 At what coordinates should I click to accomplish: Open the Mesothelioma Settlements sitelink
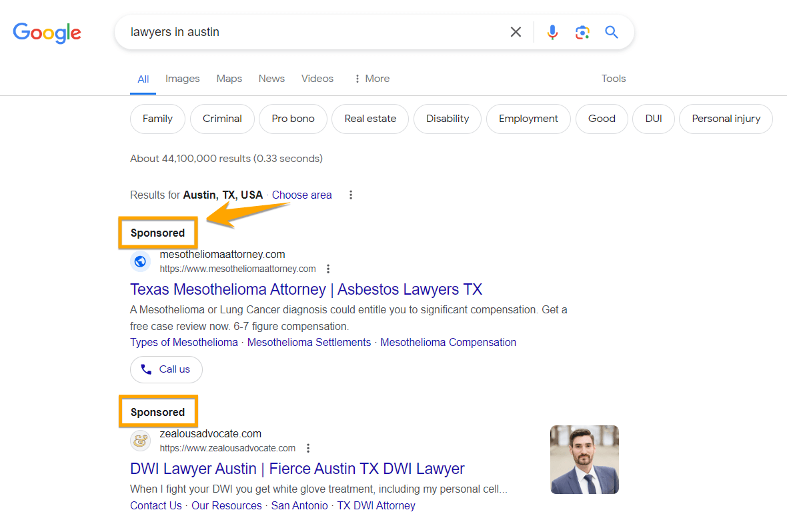click(x=309, y=342)
